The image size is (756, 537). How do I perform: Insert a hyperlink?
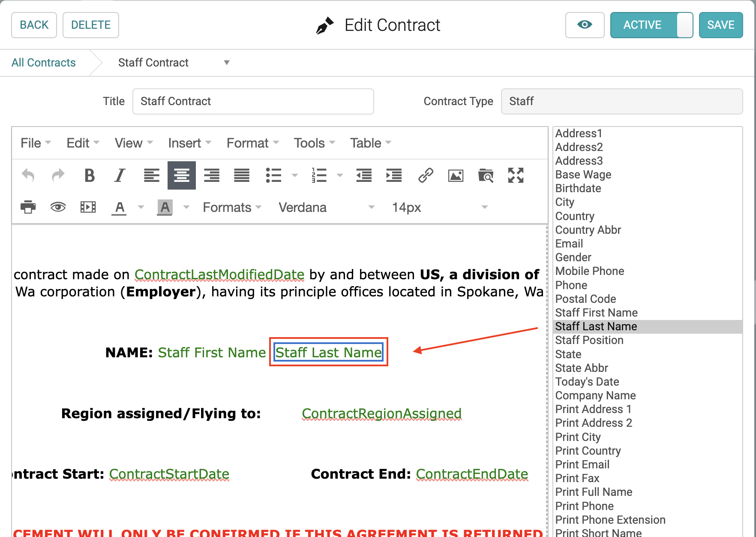pyautogui.click(x=426, y=175)
